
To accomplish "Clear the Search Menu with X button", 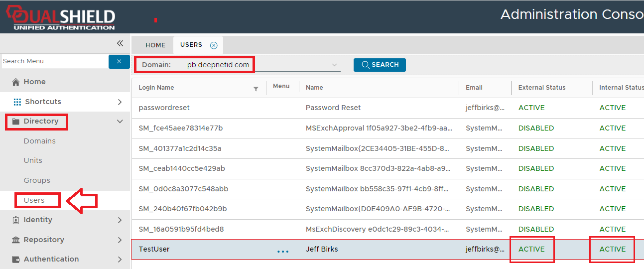I will click(119, 61).
